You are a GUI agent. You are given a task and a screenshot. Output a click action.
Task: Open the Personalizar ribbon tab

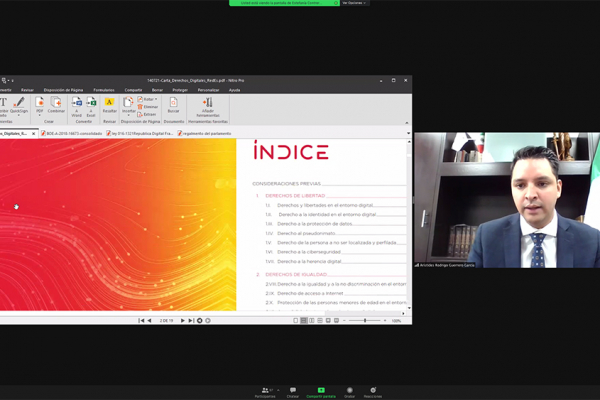(208, 90)
